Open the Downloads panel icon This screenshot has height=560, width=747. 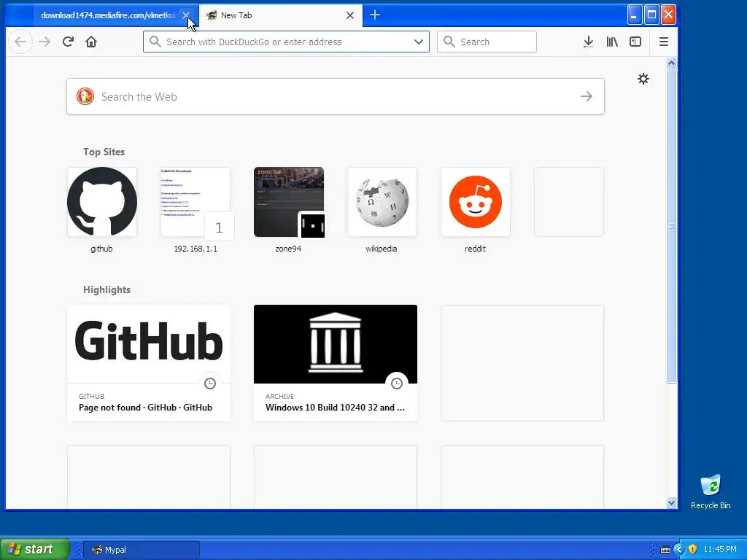[589, 42]
